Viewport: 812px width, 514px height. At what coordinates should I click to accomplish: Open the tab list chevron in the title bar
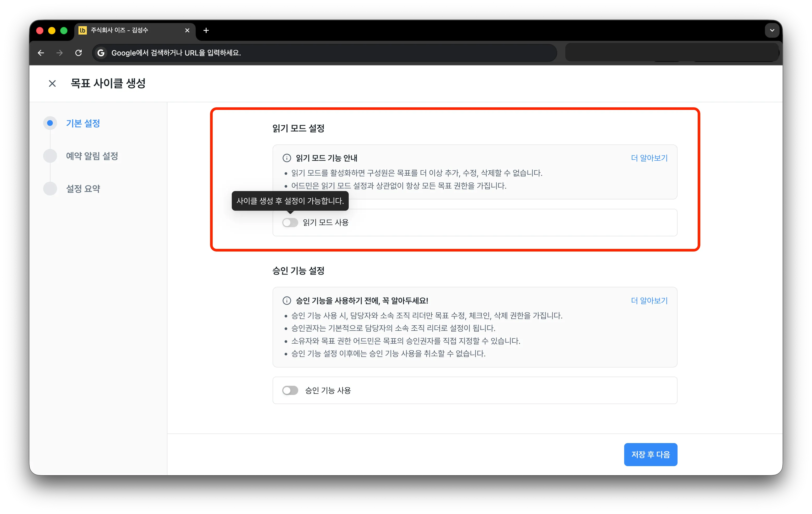(772, 30)
